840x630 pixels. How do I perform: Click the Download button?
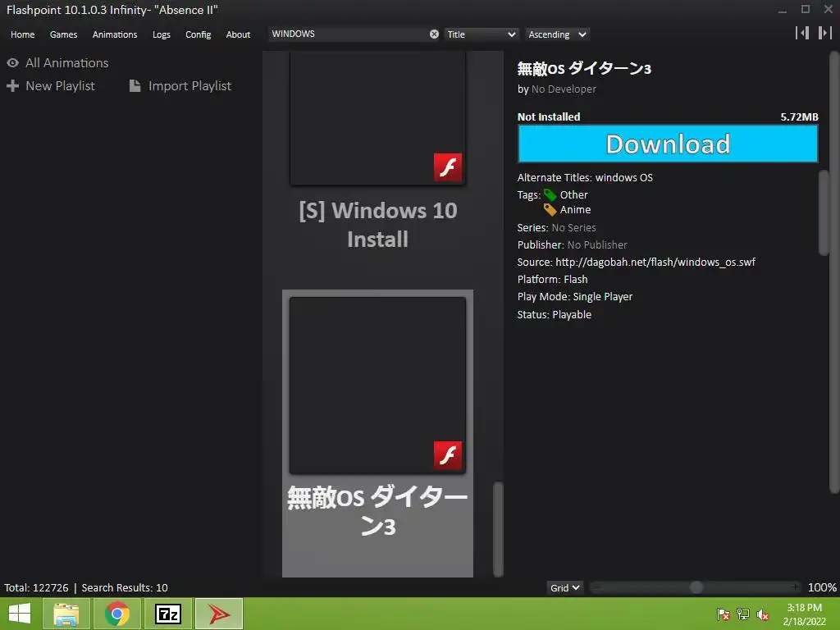pos(668,144)
